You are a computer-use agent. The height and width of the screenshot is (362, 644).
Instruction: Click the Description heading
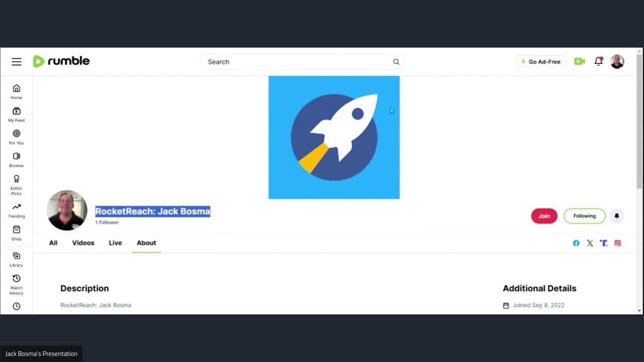click(x=85, y=289)
